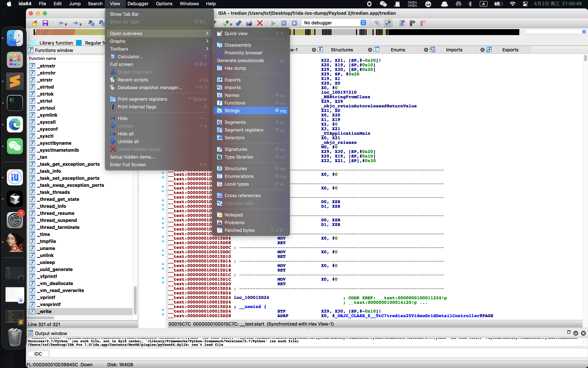Open the navigation band dropdown at far right
The image size is (588, 368).
pos(584,32)
